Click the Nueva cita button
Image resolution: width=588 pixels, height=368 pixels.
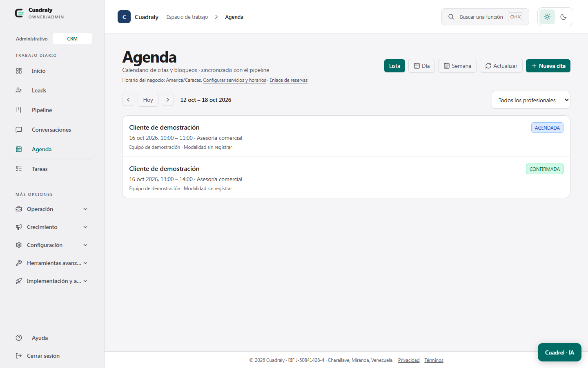(548, 66)
